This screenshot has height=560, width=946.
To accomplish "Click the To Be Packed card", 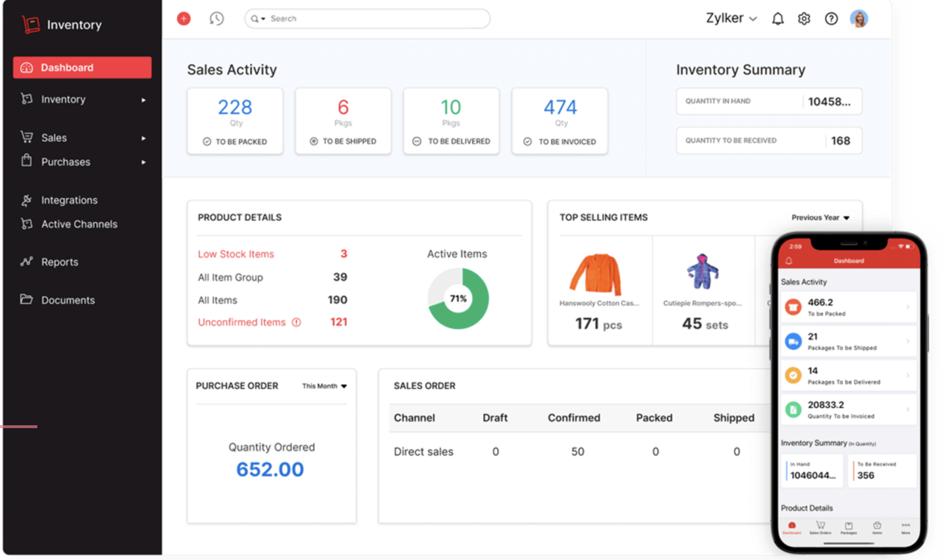I will (x=235, y=121).
